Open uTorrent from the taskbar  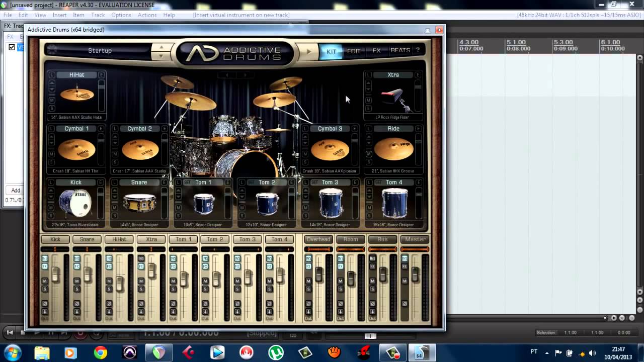click(276, 353)
